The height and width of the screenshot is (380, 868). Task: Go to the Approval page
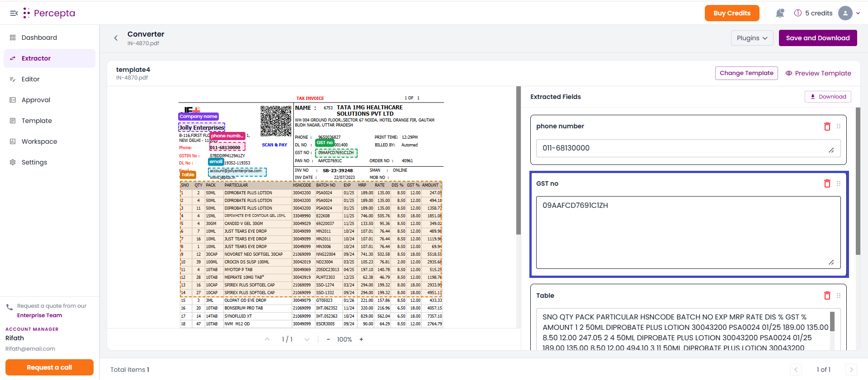coord(50,100)
